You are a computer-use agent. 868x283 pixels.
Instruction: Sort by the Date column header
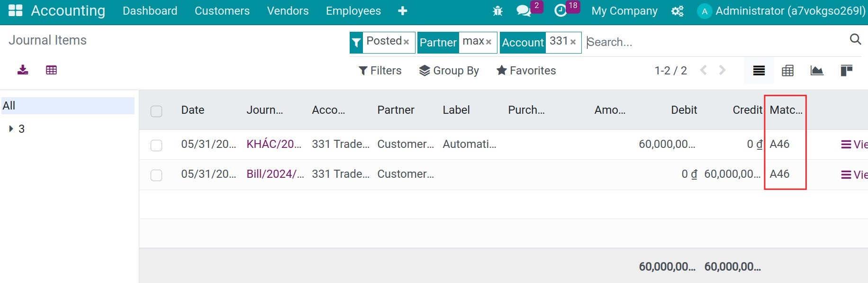click(193, 110)
